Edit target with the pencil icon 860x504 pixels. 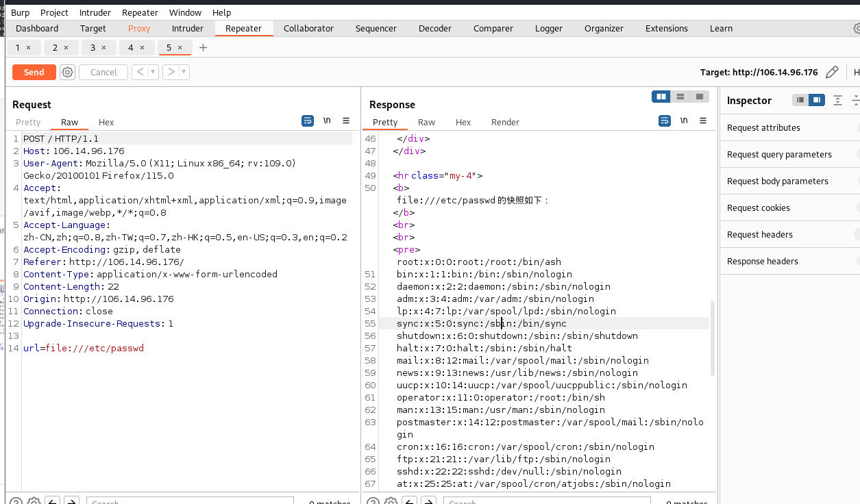832,72
